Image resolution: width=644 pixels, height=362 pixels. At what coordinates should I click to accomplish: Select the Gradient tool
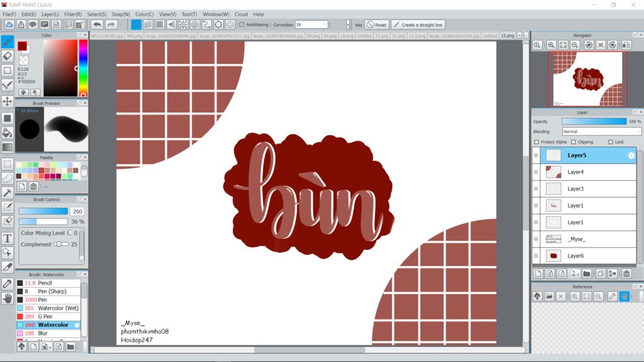coord(8,147)
